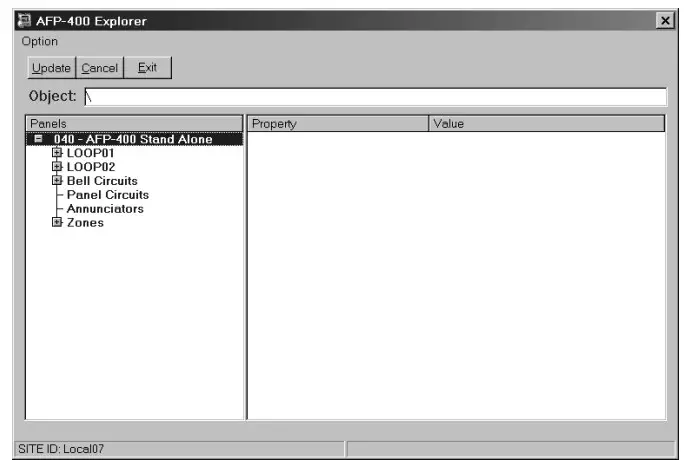Image resolution: width=688 pixels, height=474 pixels.
Task: Expand the Bell Circuits node
Action: pyautogui.click(x=57, y=180)
